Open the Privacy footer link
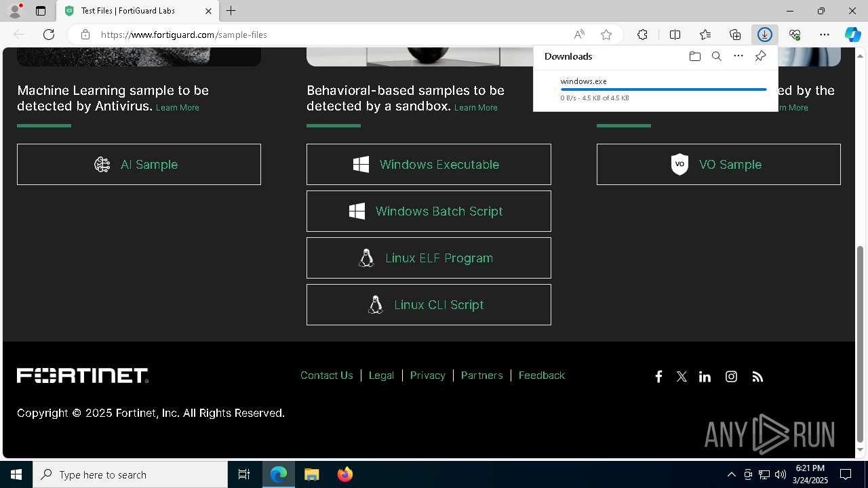Viewport: 868px width, 488px height. pyautogui.click(x=427, y=375)
